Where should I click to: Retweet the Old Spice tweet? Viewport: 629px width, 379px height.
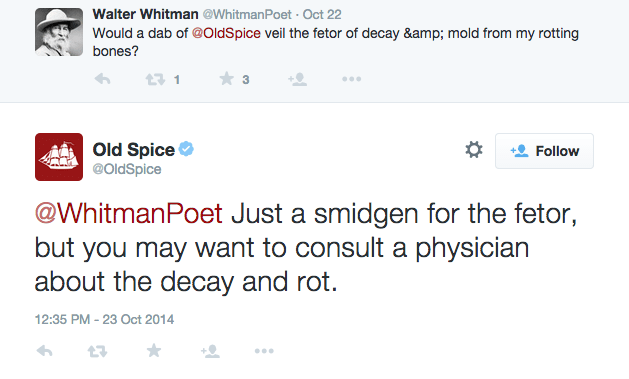coord(97,351)
